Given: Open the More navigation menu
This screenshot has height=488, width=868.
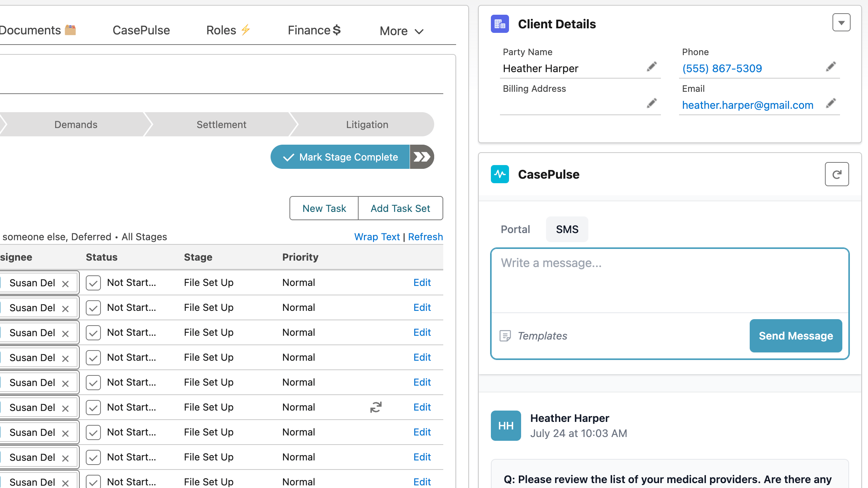Looking at the screenshot, I should click(401, 31).
